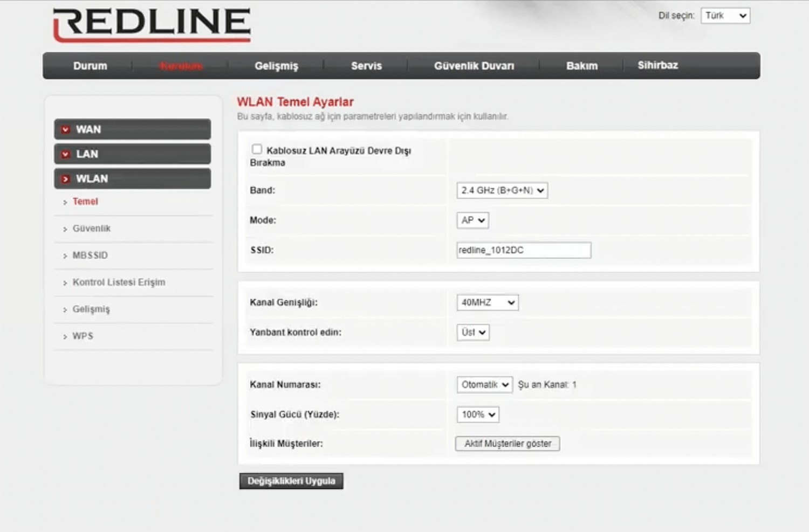Go to the Durum menu tab
Screen dimensions: 809x532
click(90, 66)
